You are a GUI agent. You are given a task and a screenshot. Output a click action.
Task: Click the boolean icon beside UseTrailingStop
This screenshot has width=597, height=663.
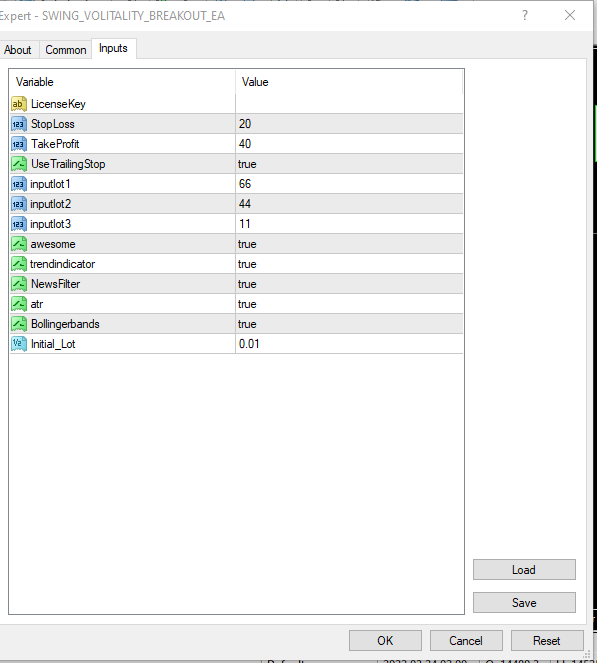19,164
